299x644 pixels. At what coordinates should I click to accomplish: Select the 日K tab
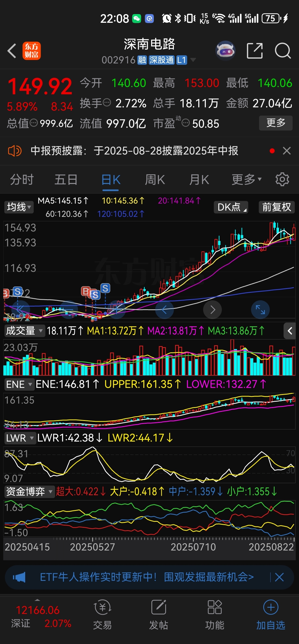(x=111, y=180)
